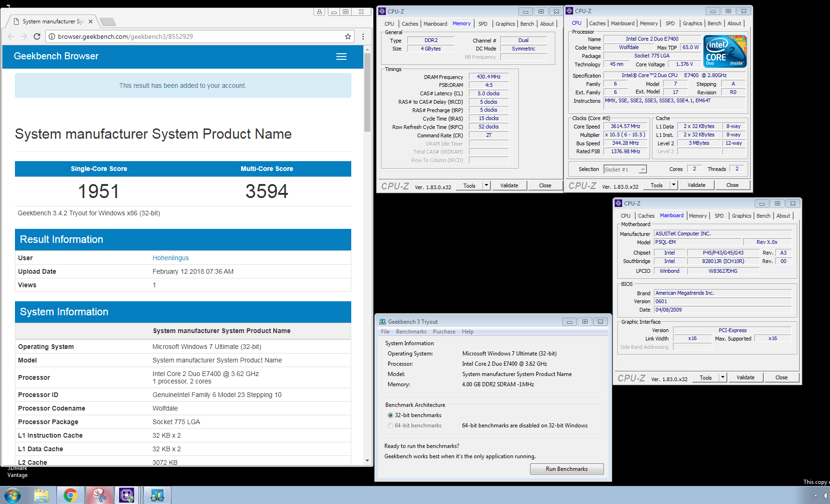
Task: Click the Chrome page vertical scrollbar
Action: click(367, 92)
